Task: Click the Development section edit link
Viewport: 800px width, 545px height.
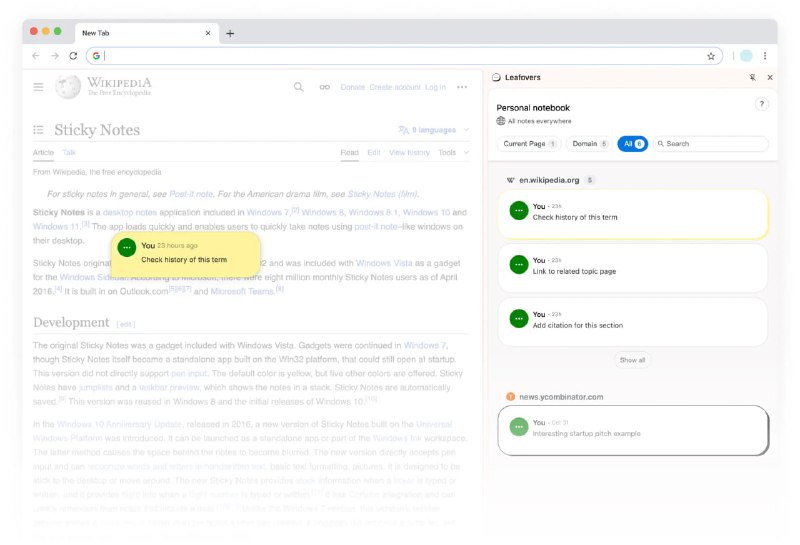Action: 126,324
